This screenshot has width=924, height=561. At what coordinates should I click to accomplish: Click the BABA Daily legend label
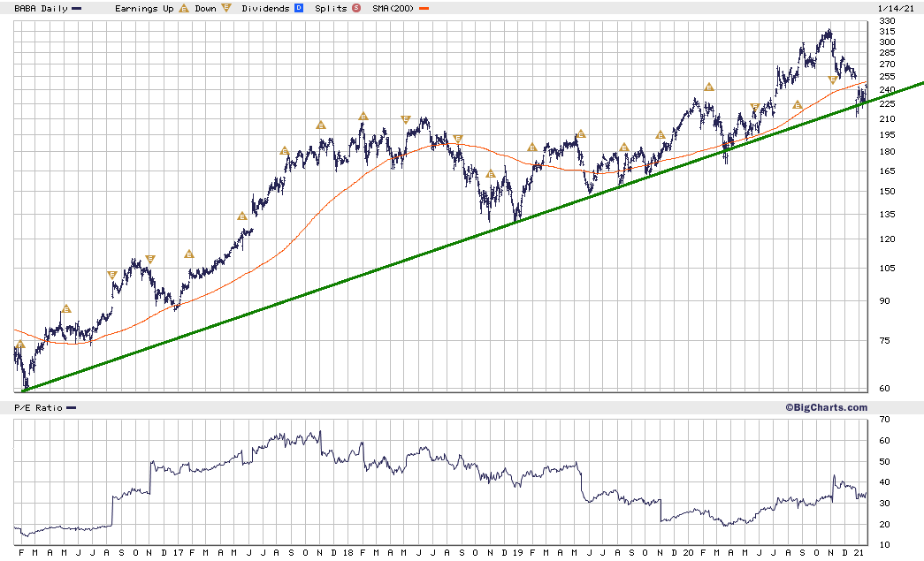pos(41,8)
